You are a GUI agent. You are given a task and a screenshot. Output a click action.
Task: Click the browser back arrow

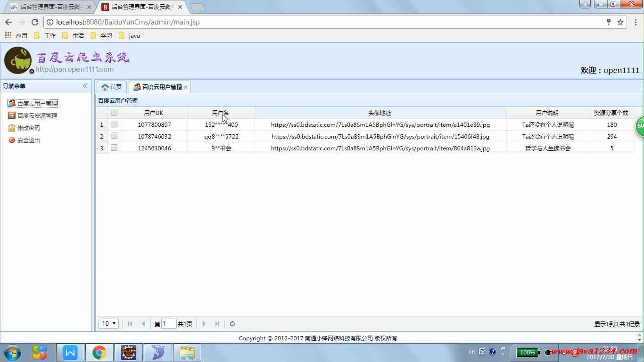coord(8,22)
